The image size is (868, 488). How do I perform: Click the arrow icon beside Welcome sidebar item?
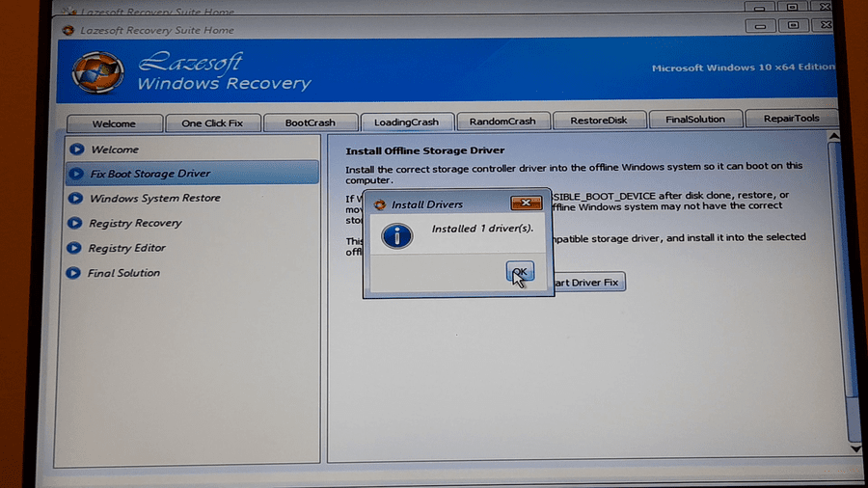pos(77,149)
